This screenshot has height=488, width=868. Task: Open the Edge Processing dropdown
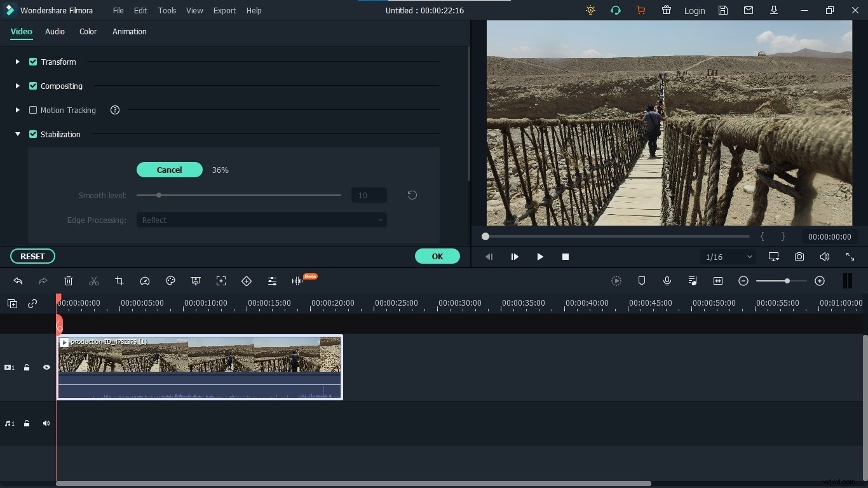click(x=262, y=220)
